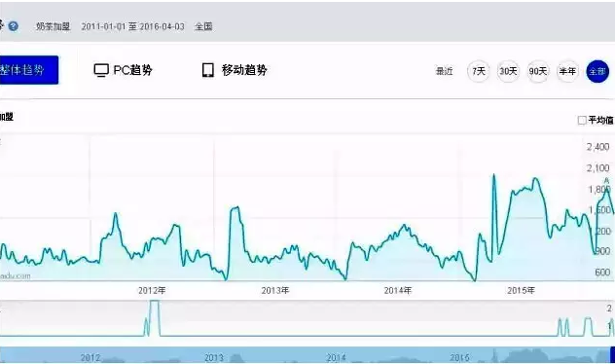Enable the 平均值 average checkbox
The image size is (615, 364).
click(x=582, y=120)
